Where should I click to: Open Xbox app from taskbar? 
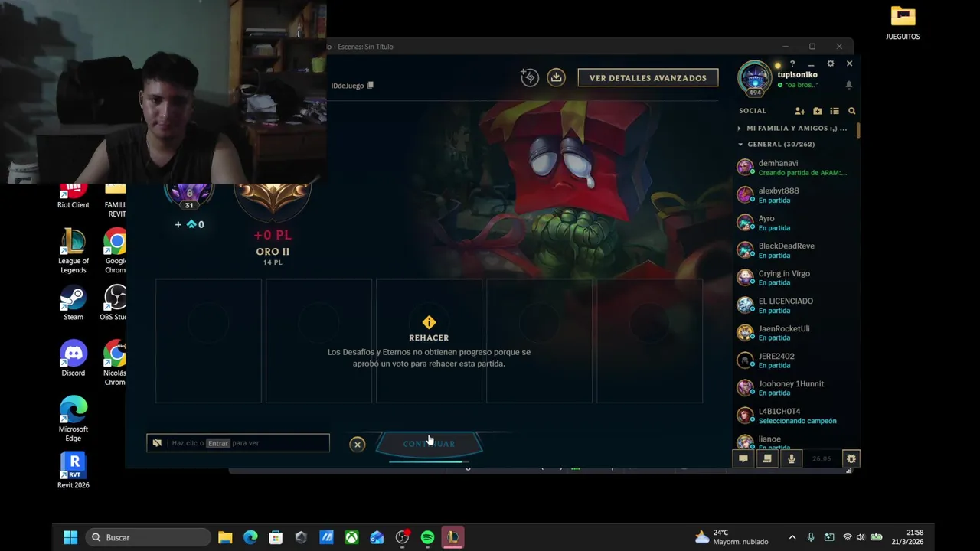pos(351,537)
